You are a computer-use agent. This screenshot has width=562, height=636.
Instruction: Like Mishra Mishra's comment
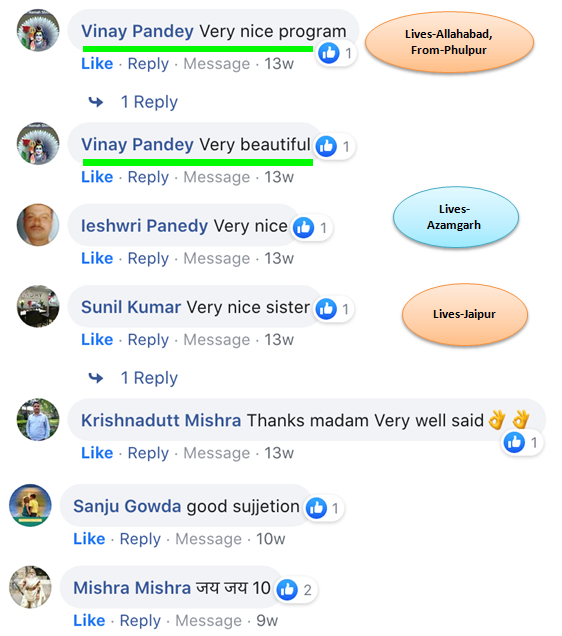point(89,620)
